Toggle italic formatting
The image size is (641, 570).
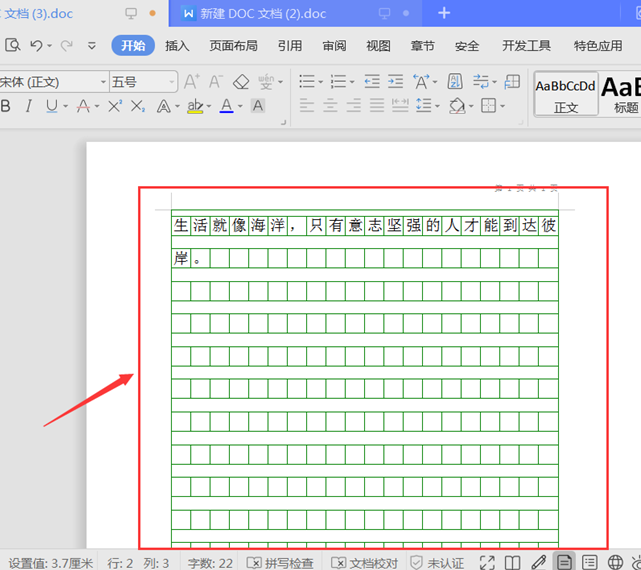[28, 106]
